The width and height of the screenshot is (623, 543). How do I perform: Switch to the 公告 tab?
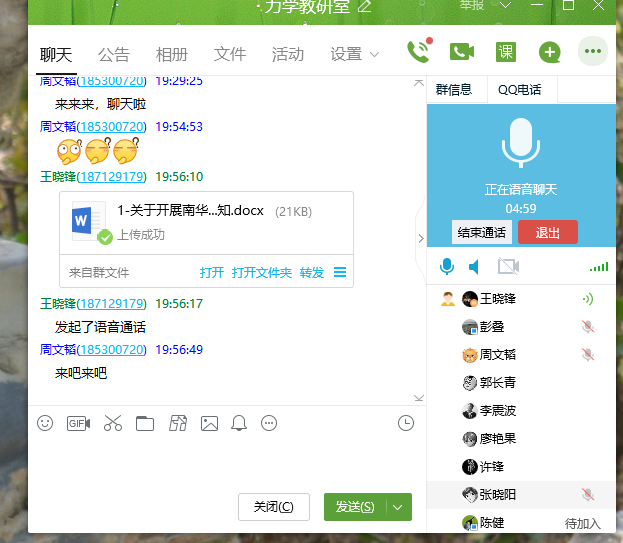click(x=114, y=54)
